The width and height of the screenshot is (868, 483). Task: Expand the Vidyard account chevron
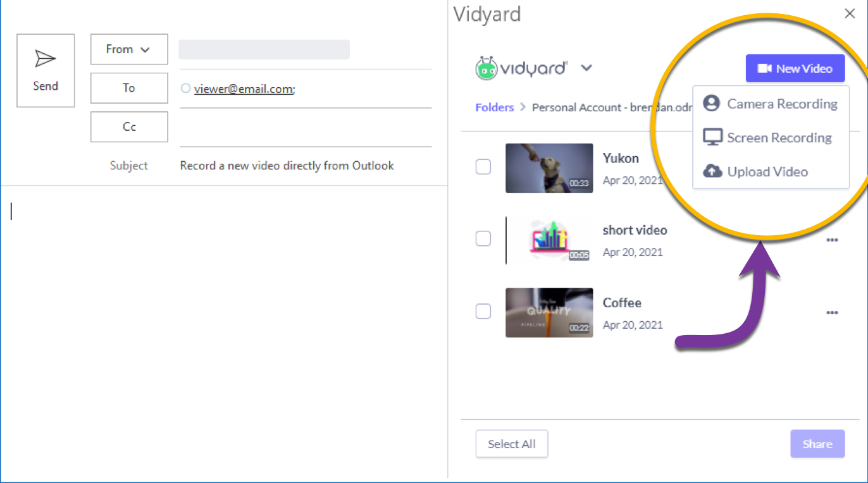[586, 68]
